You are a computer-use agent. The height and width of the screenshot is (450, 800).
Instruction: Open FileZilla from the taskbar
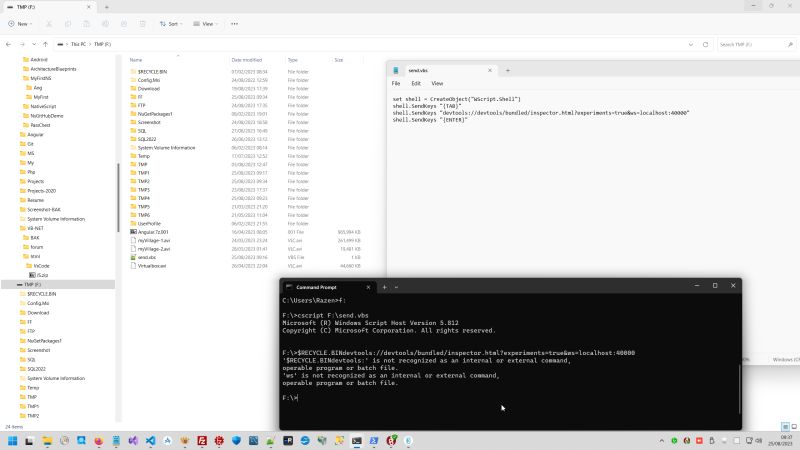click(x=202, y=441)
